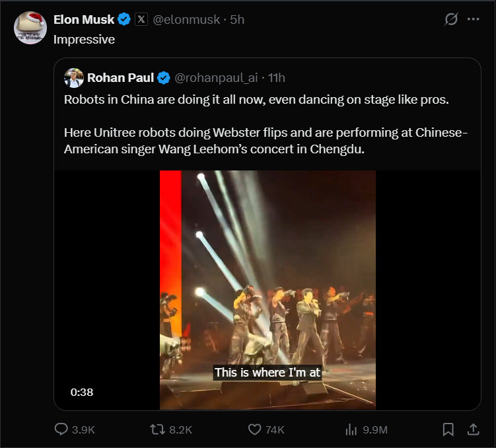This screenshot has height=448, width=496.
Task: Open Grok actions icon on post
Action: (451, 20)
